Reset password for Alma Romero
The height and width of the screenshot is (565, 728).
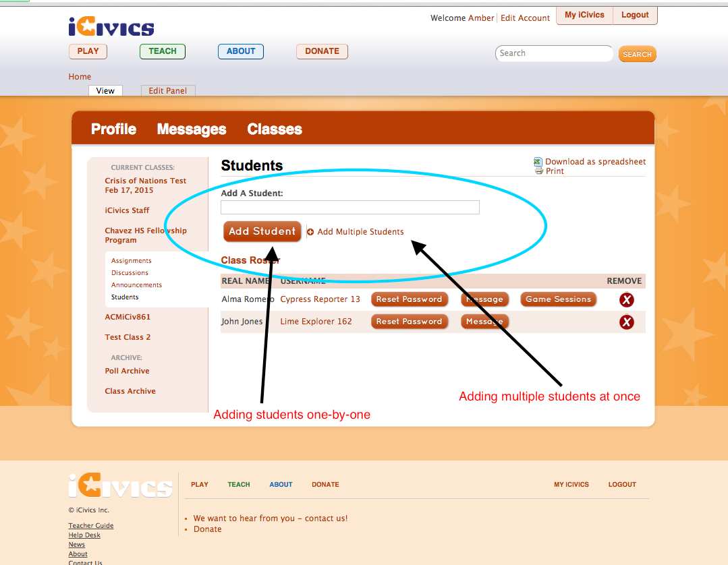tap(409, 299)
